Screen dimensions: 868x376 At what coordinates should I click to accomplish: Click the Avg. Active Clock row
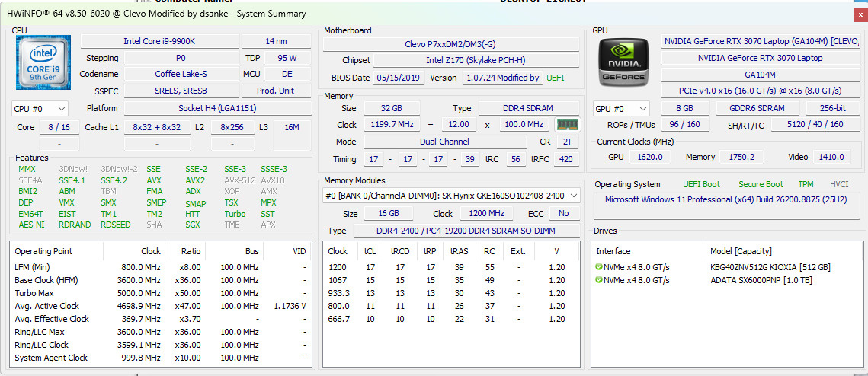point(159,306)
